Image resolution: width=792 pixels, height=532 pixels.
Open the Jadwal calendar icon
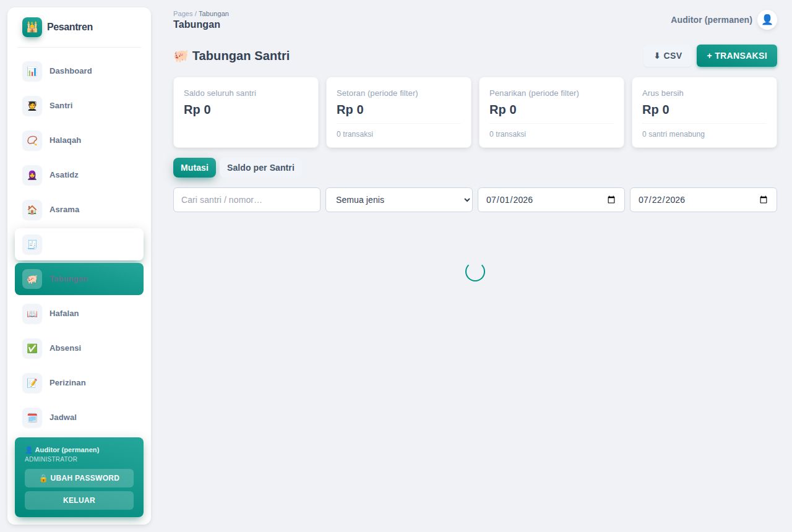coord(32,418)
